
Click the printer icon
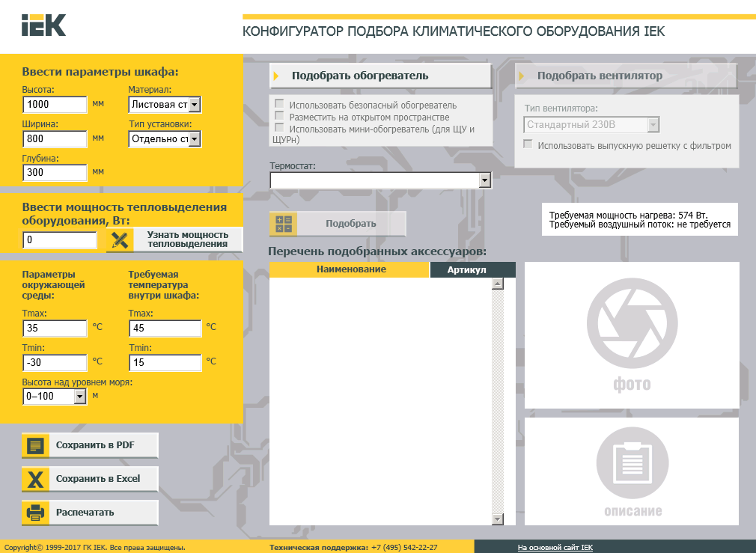36,513
